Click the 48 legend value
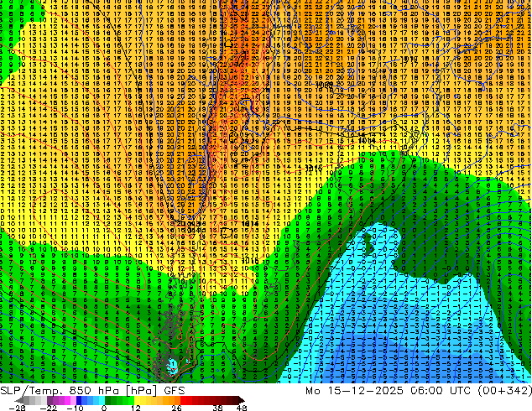Viewport: 532px width, 411px height. tap(242, 408)
